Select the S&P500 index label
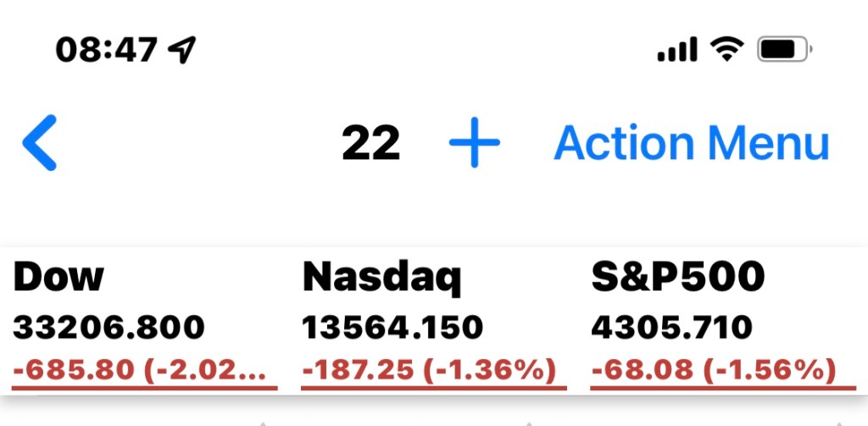The height and width of the screenshot is (426, 868). (678, 277)
